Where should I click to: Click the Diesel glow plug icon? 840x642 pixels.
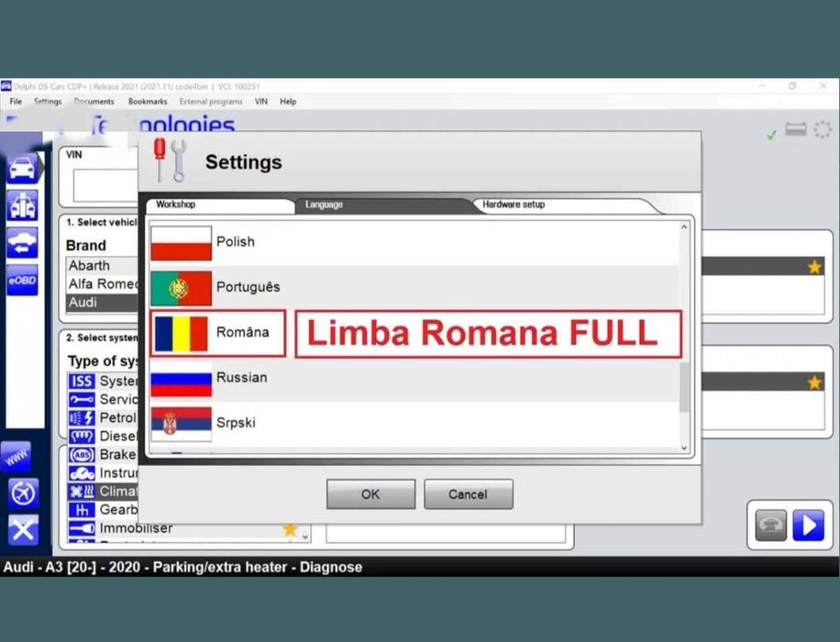(x=82, y=437)
